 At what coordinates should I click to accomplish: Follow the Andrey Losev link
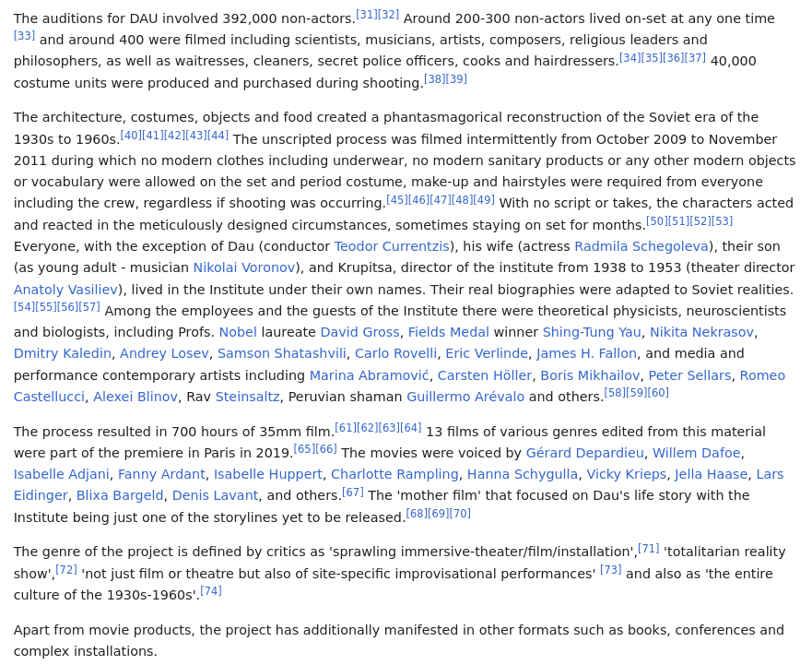(164, 353)
